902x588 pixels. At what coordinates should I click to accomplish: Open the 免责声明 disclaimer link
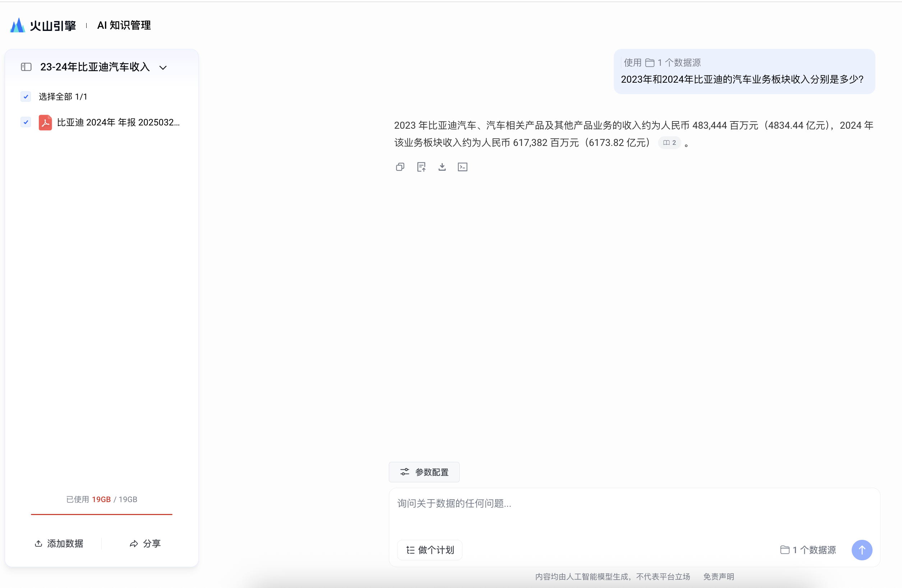719,576
